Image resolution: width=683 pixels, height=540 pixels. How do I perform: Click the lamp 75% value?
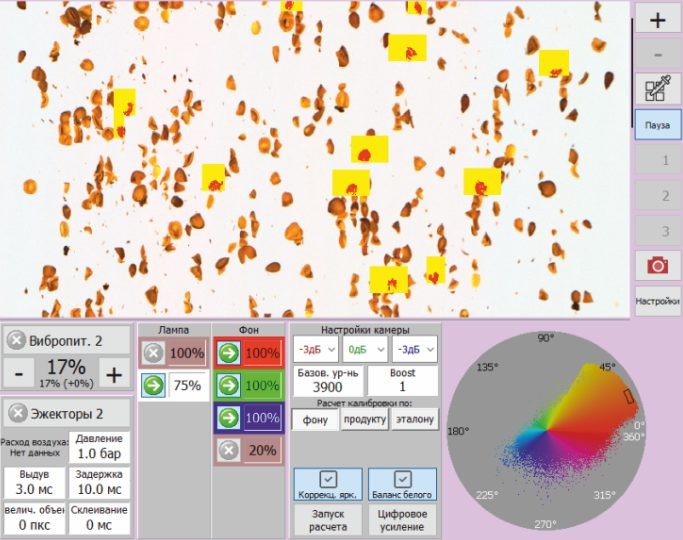187,385
